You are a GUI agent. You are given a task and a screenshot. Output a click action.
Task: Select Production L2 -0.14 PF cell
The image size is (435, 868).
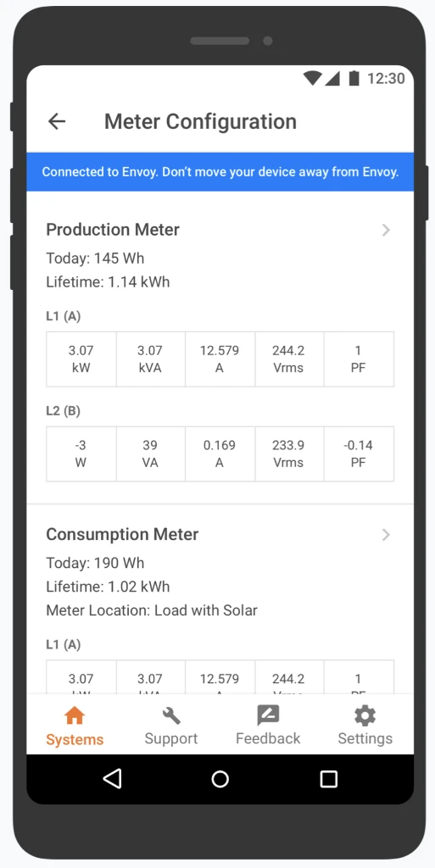(x=359, y=453)
